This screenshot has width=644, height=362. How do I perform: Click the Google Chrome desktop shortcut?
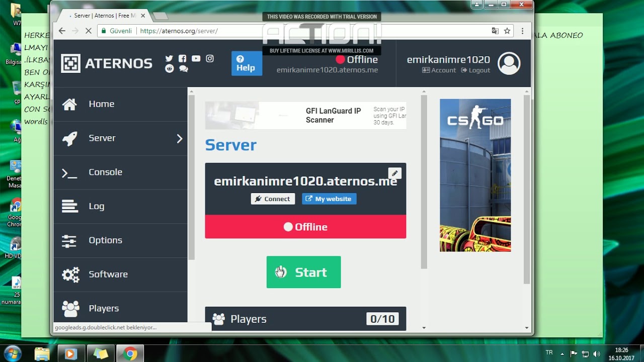[15, 213]
